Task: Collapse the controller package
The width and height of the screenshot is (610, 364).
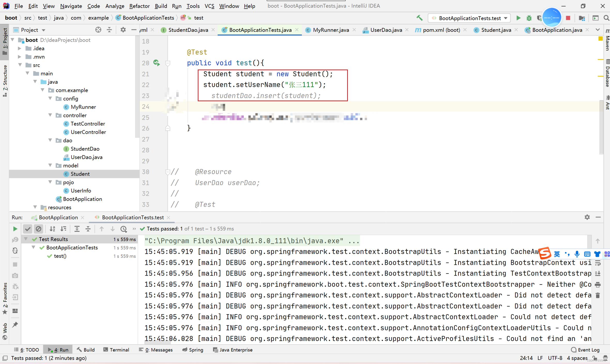Action: pos(50,115)
